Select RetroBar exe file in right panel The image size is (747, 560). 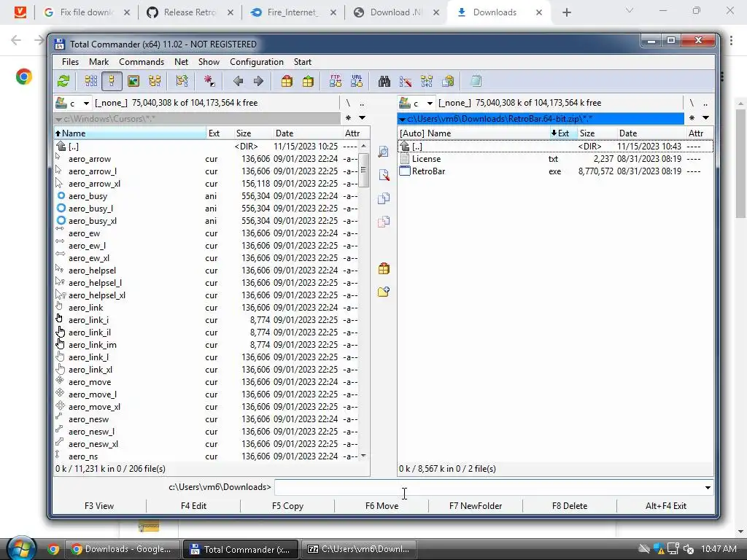(555, 171)
